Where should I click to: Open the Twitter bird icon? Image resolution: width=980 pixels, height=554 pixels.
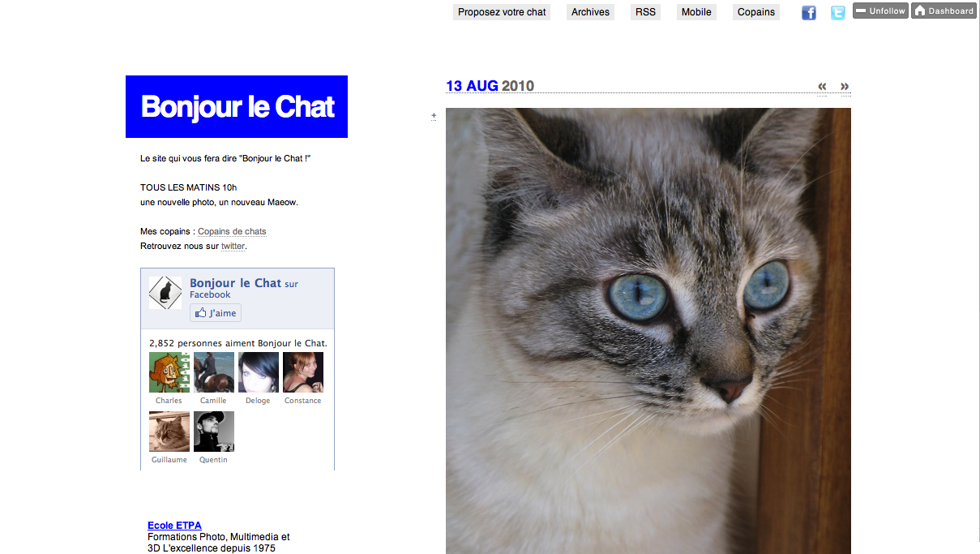[838, 12]
